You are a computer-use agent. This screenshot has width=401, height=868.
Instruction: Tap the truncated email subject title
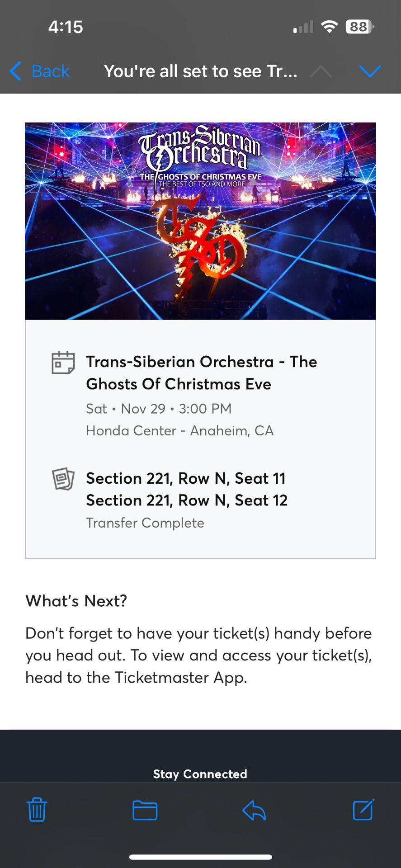[201, 71]
